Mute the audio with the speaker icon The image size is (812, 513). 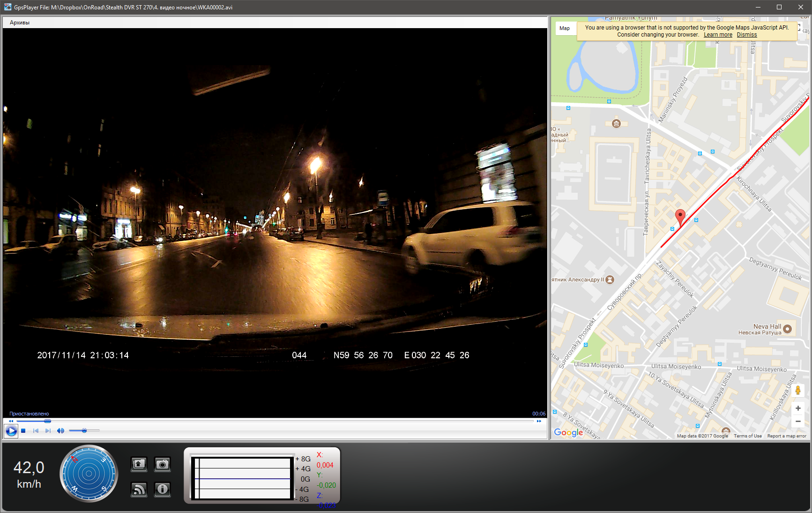pos(60,430)
